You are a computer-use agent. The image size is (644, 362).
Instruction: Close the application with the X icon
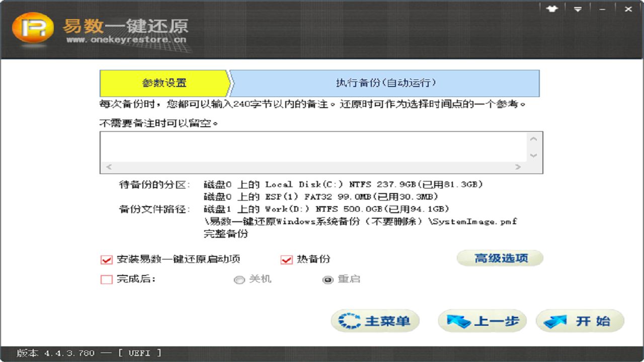point(628,9)
